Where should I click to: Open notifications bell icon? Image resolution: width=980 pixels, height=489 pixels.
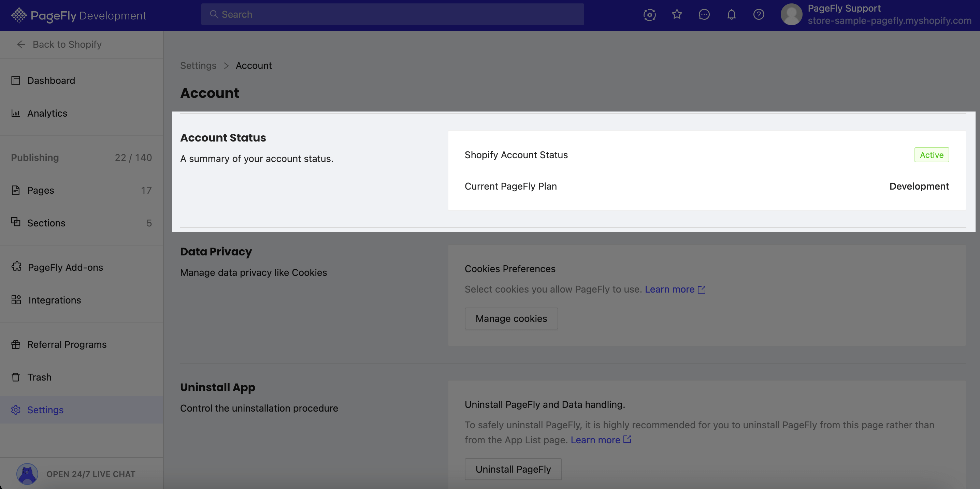point(731,14)
